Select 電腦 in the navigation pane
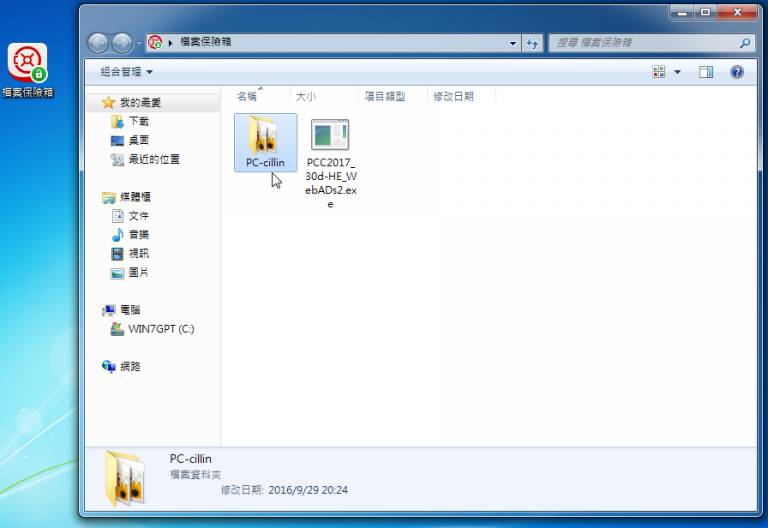This screenshot has width=768, height=528. coord(130,310)
